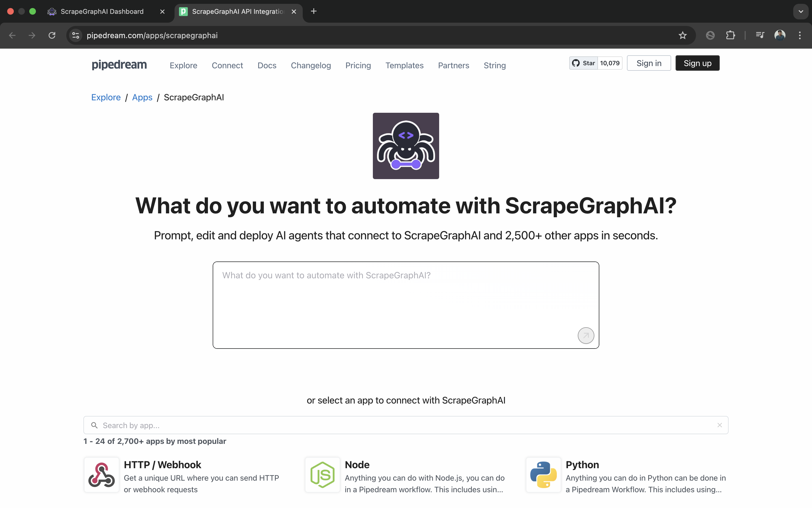Click the '1 - 24 of 2,700+ apps by most popular' text
Viewport: 812px width, 508px height.
155,441
